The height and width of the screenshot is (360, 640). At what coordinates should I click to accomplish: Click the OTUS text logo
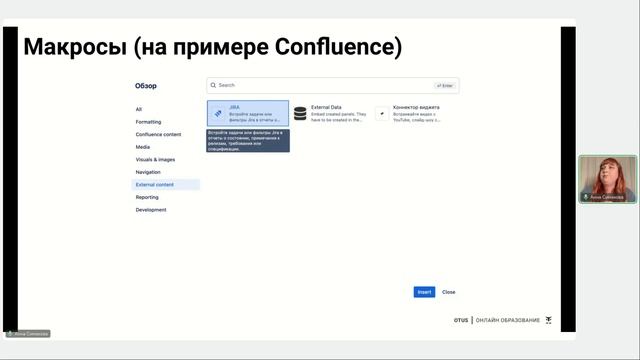click(461, 320)
